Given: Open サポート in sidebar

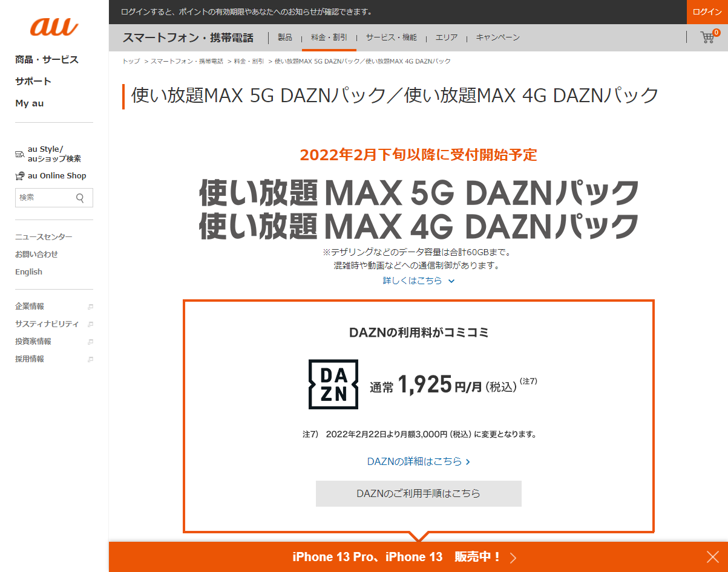Looking at the screenshot, I should point(33,82).
